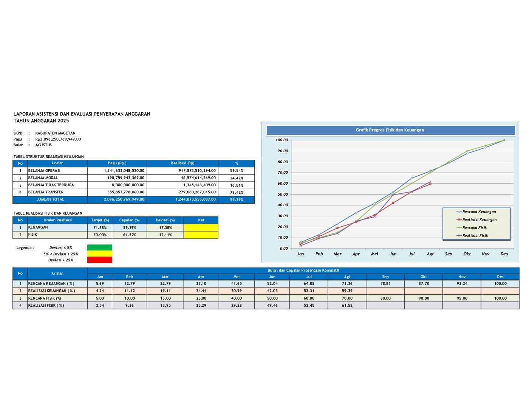Select the Bulan dan Capaian Prosentase Komulatif header
This screenshot has width=532, height=411.
point(303,270)
